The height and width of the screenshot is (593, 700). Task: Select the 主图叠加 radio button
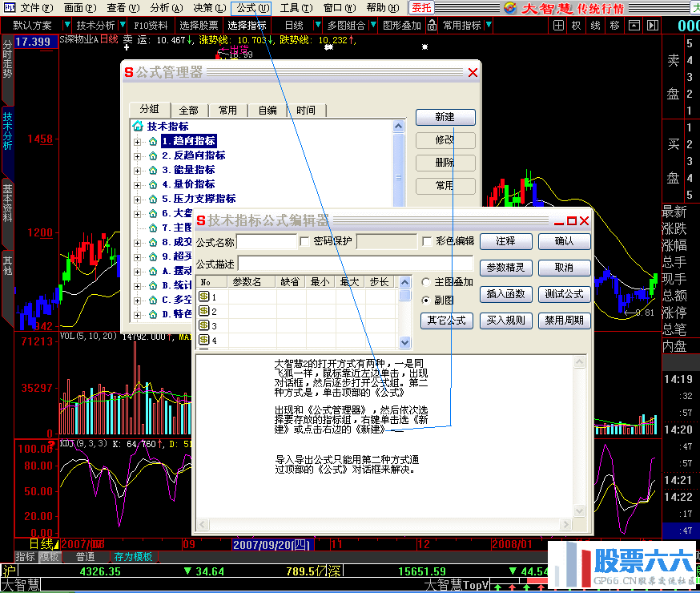424,282
